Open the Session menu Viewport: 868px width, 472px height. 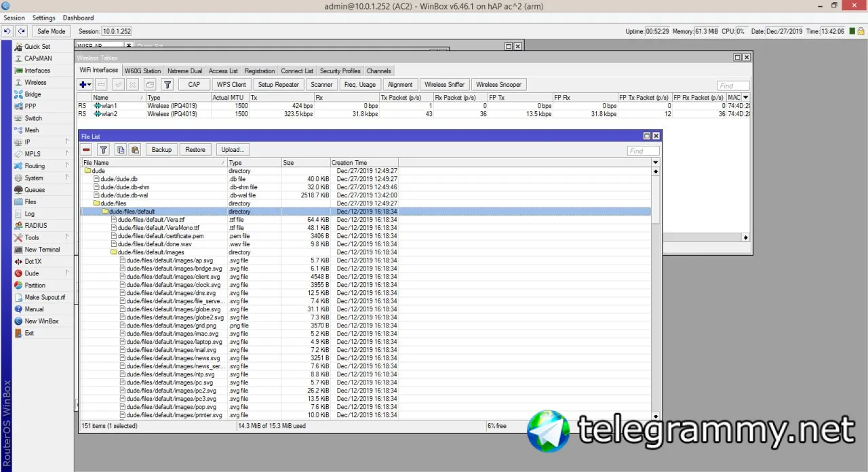(14, 18)
